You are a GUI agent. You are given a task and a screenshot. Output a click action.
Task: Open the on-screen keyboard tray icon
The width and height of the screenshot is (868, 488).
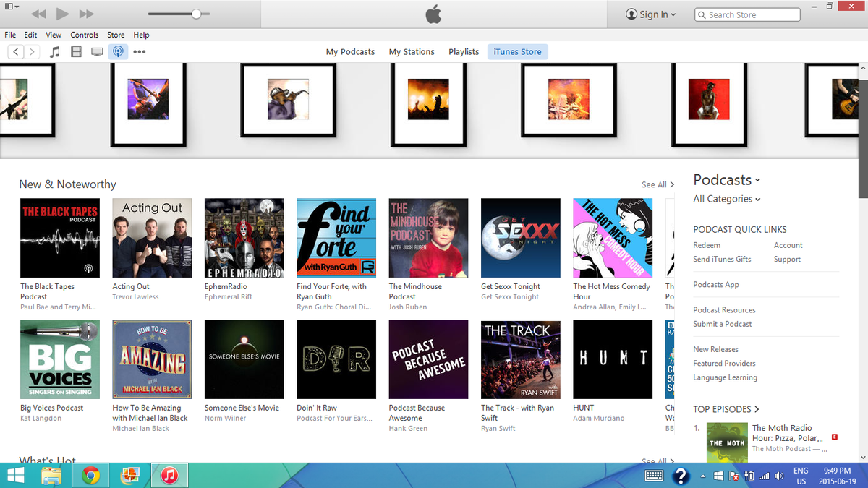coord(654,476)
